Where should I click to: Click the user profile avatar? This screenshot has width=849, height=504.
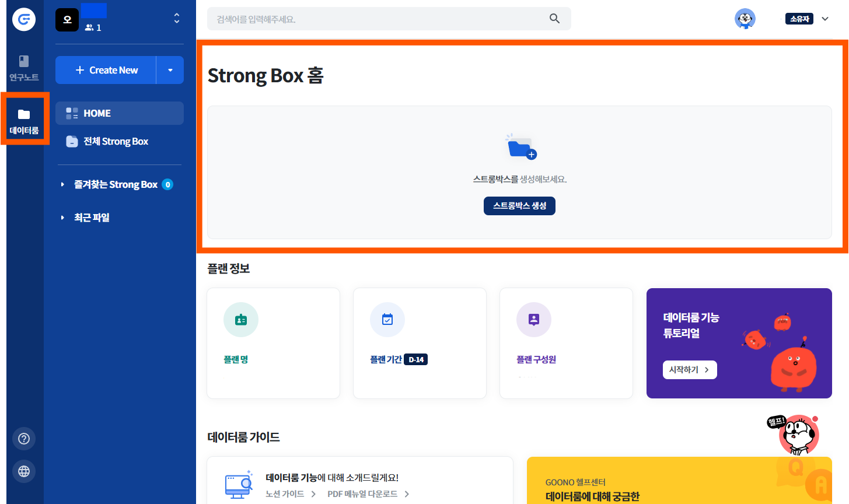[x=745, y=19]
